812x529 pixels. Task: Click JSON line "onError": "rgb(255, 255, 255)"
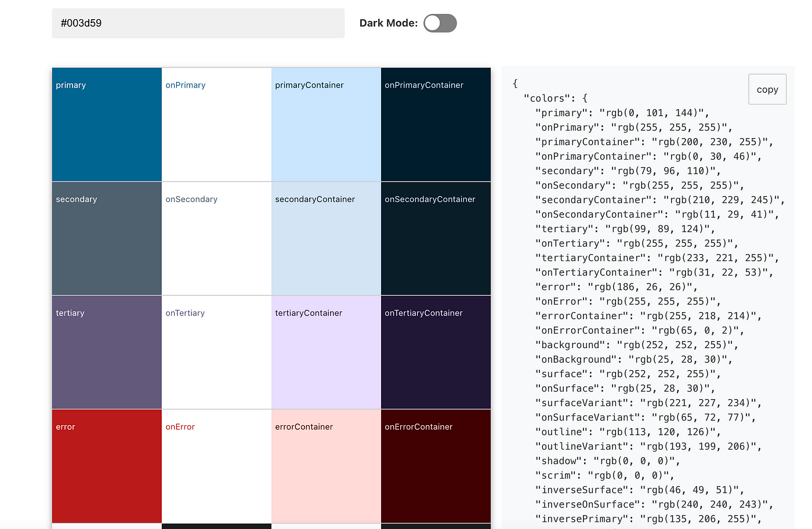pos(628,301)
